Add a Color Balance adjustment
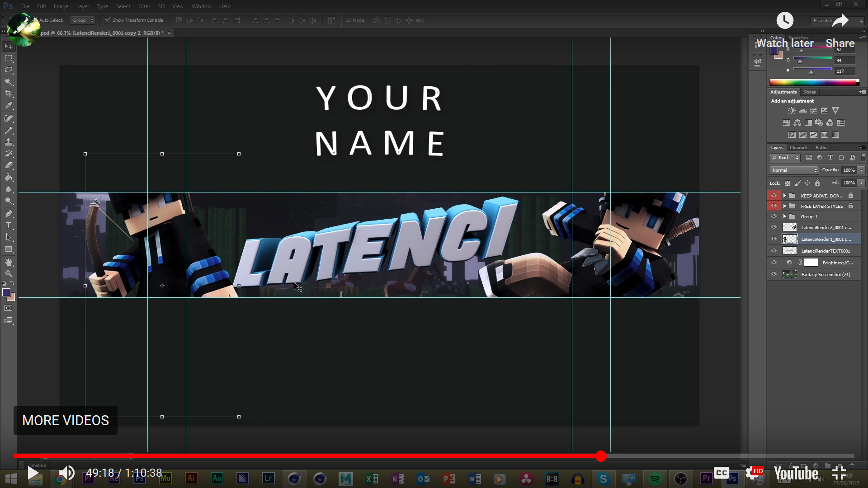The height and width of the screenshot is (488, 868). pos(797,123)
